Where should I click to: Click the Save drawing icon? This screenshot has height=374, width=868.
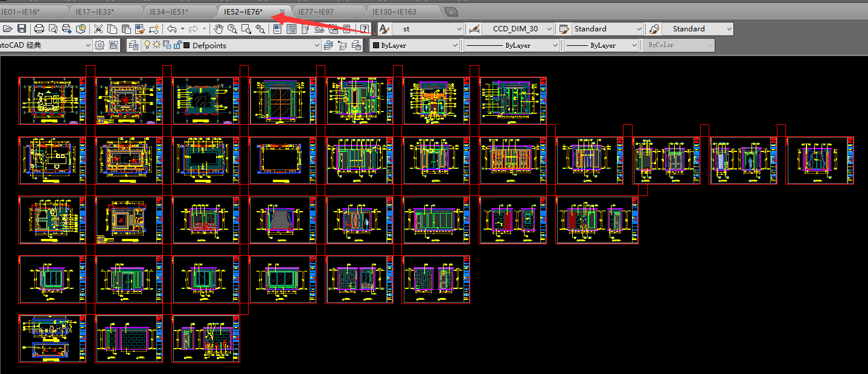(x=22, y=28)
